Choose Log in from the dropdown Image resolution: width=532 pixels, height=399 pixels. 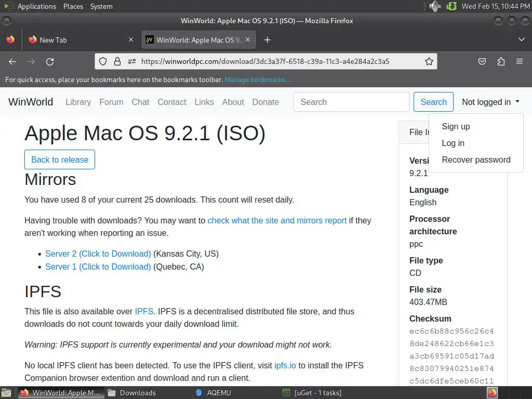[x=453, y=143]
